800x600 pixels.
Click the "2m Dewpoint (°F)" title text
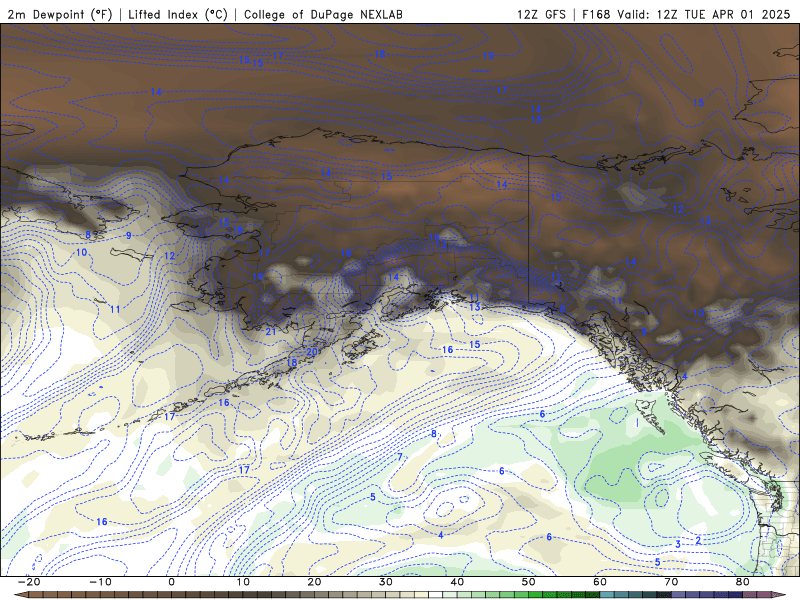tap(59, 14)
